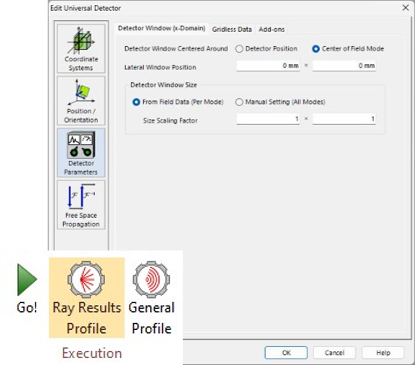Click the Size Scaling Factor label

point(170,121)
